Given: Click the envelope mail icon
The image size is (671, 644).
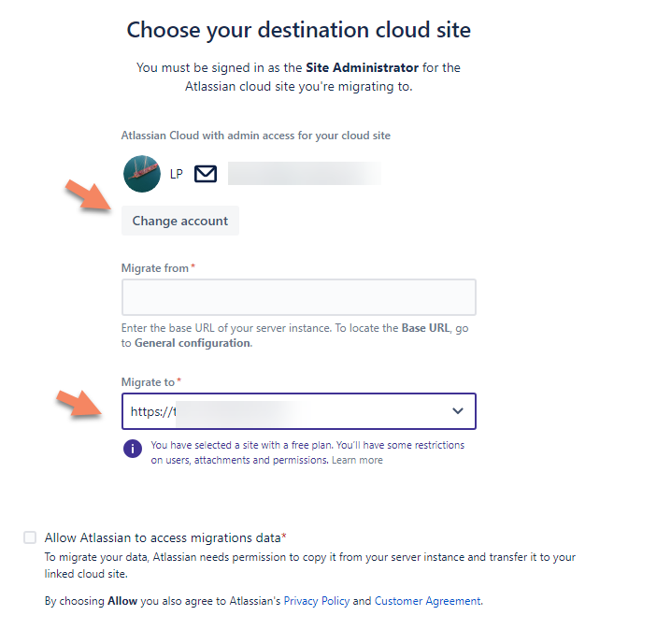Looking at the screenshot, I should [206, 174].
